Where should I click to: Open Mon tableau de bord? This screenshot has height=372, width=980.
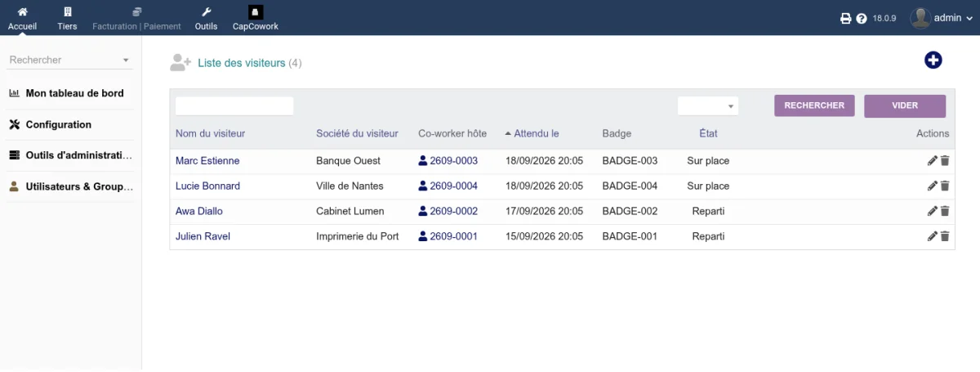[x=74, y=93]
